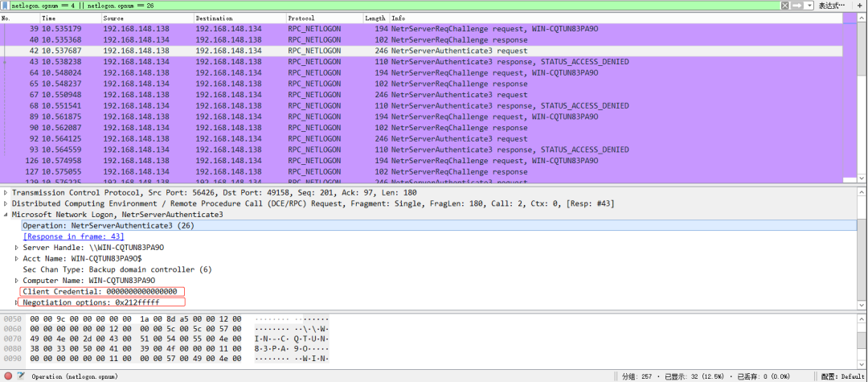The width and height of the screenshot is (868, 382).
Task: Click the packet list vertical scrollbar thumb
Action: pos(862,47)
